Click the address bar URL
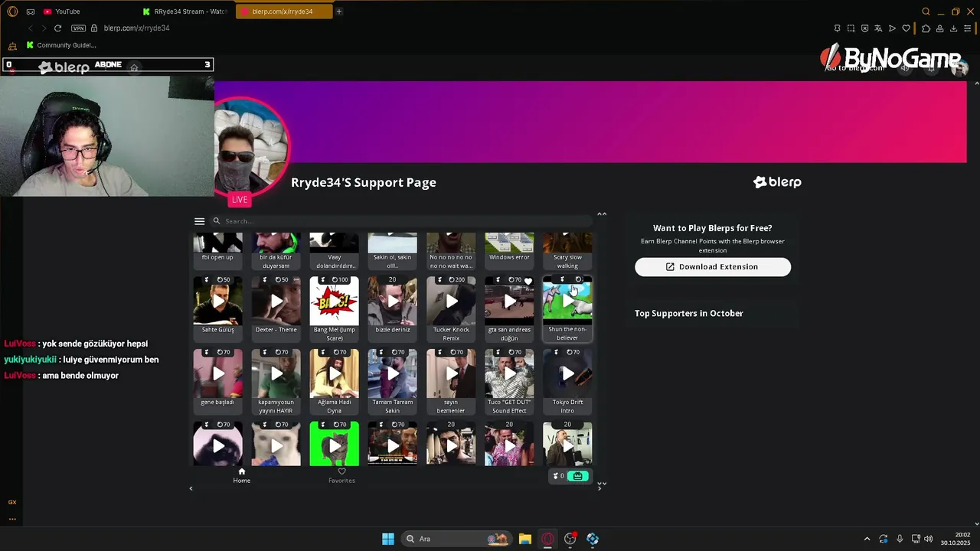980x551 pixels. pyautogui.click(x=136, y=28)
